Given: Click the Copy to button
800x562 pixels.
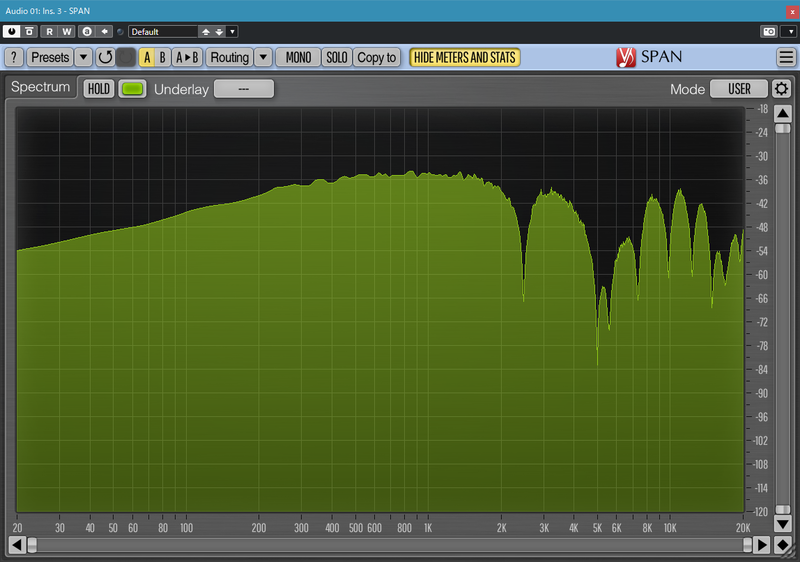Looking at the screenshot, I should tap(377, 57).
